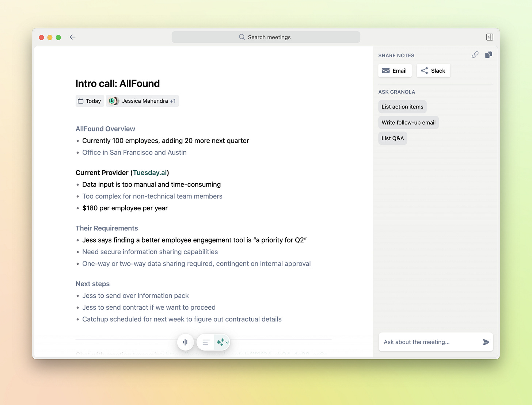Copy notes to clipboard
Screen dimensions: 532x405
(489, 54)
